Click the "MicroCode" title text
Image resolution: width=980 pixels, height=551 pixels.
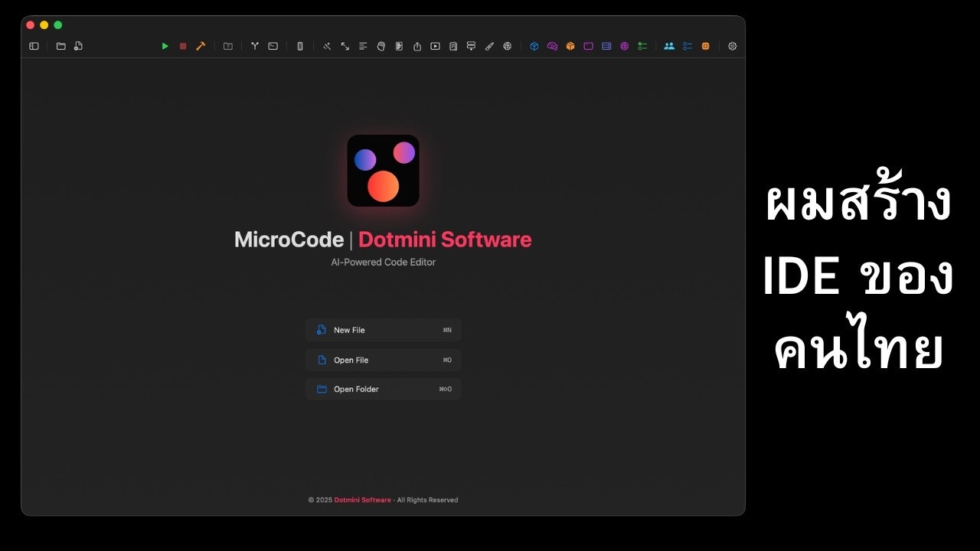click(289, 240)
